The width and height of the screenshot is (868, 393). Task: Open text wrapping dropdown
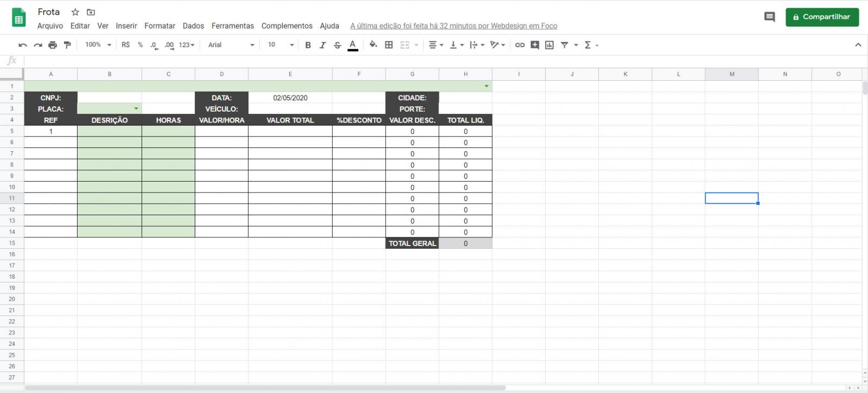coord(477,45)
